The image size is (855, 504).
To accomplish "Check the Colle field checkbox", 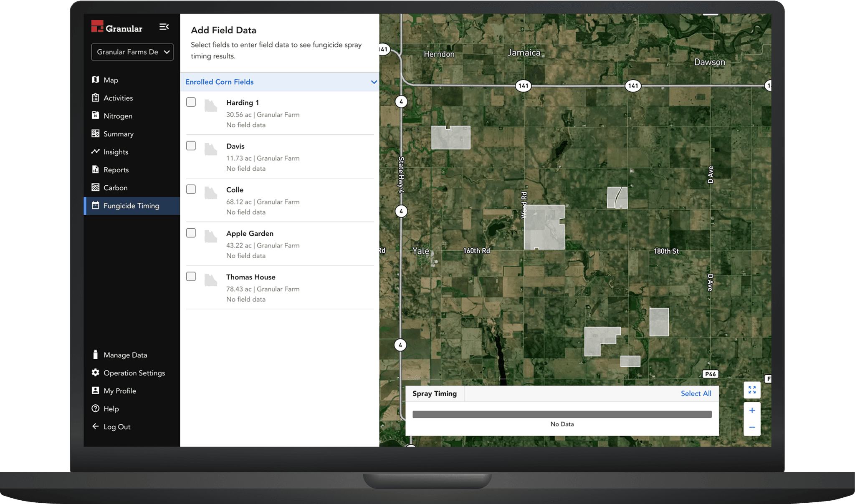I will [x=191, y=189].
